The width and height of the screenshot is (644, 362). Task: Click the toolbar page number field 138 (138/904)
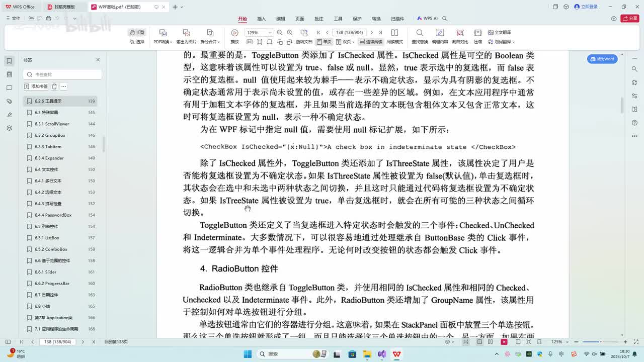coord(350,33)
